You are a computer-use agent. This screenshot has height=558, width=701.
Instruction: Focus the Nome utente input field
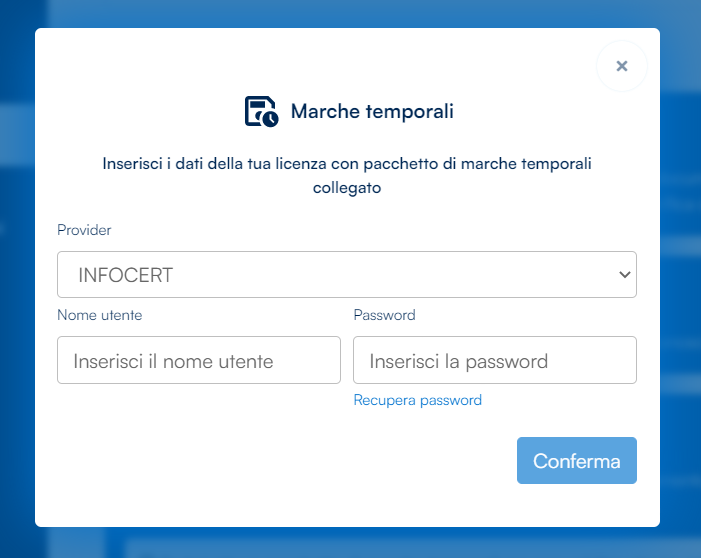click(199, 360)
